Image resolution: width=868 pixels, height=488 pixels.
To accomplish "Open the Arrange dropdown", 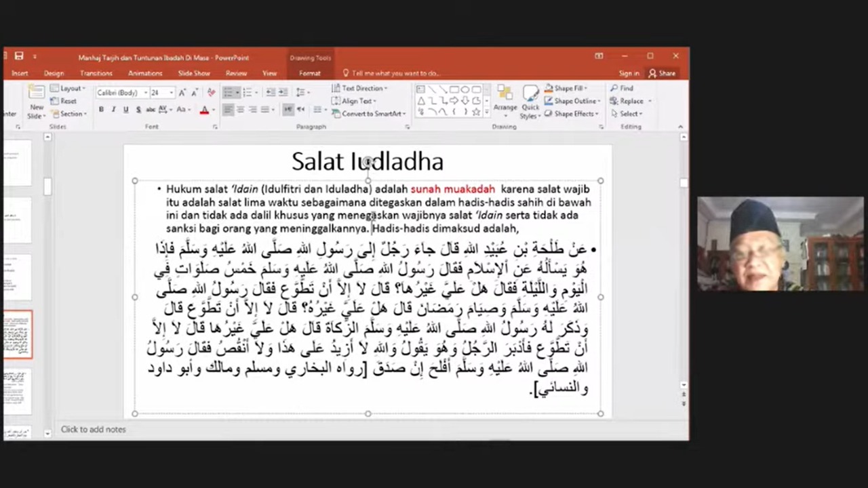I will point(505,102).
